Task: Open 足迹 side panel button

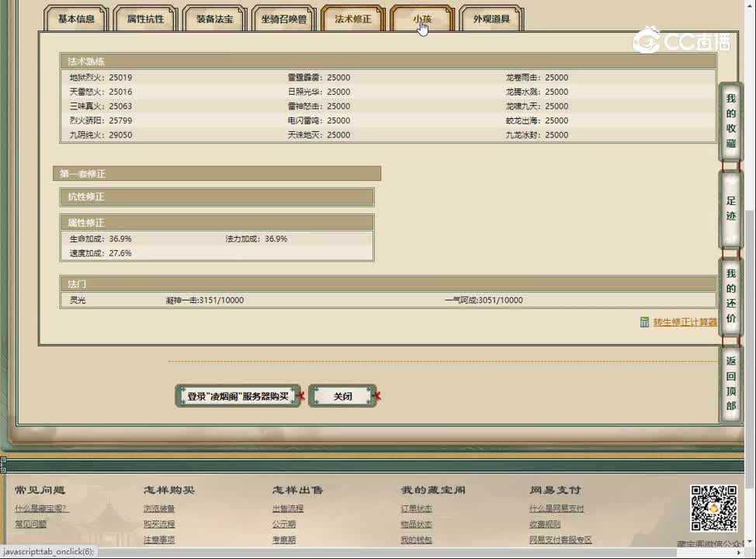Action: pyautogui.click(x=731, y=208)
